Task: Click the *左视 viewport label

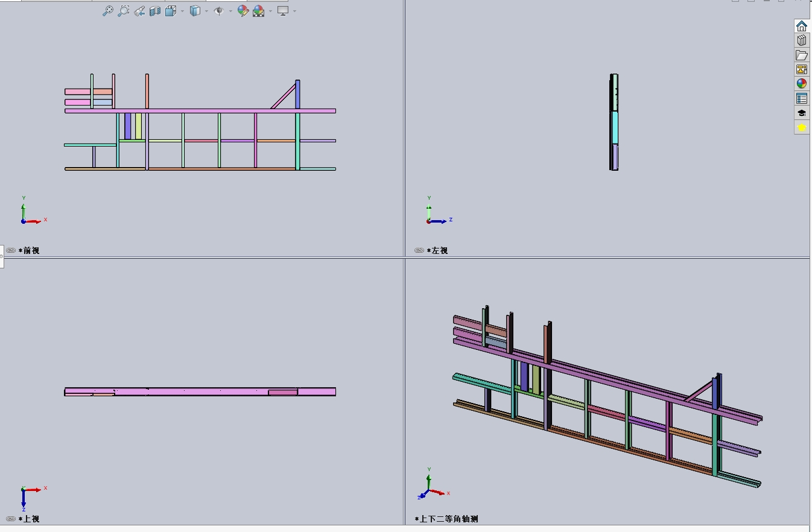Action: [x=437, y=250]
